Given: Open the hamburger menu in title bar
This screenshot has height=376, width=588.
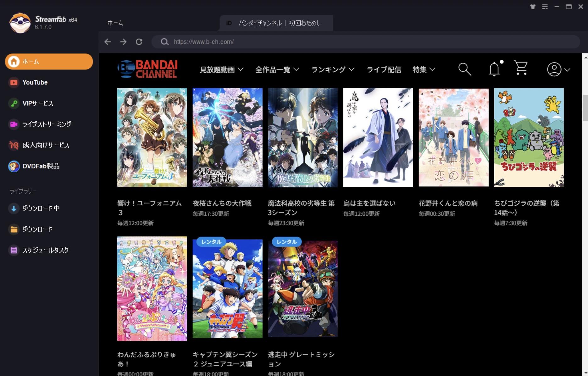Looking at the screenshot, I should pyautogui.click(x=545, y=7).
